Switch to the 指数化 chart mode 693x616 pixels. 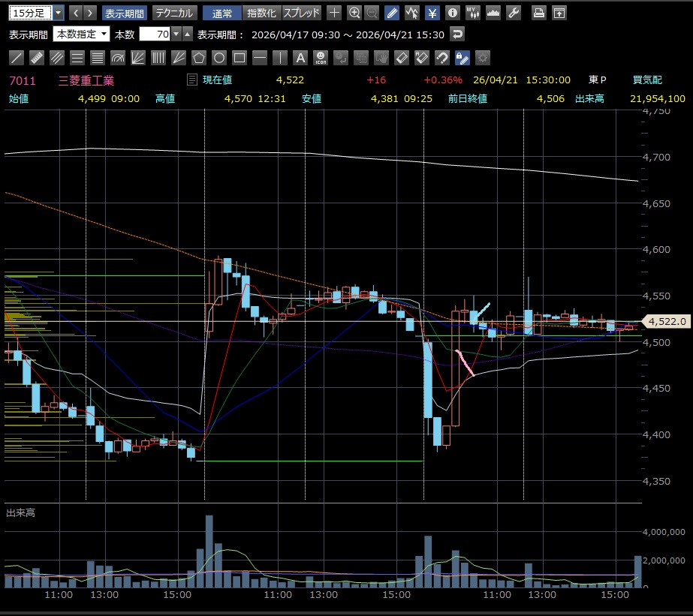pos(262,13)
